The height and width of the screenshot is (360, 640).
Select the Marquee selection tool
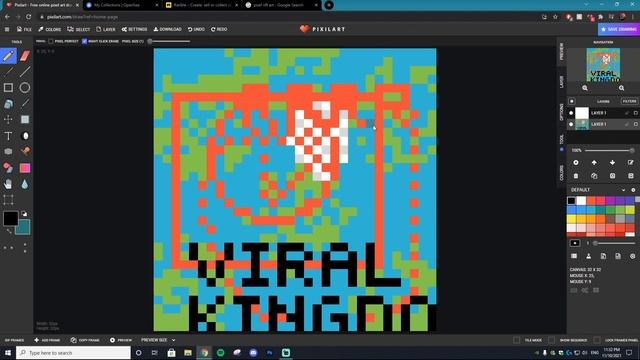[x=8, y=200]
